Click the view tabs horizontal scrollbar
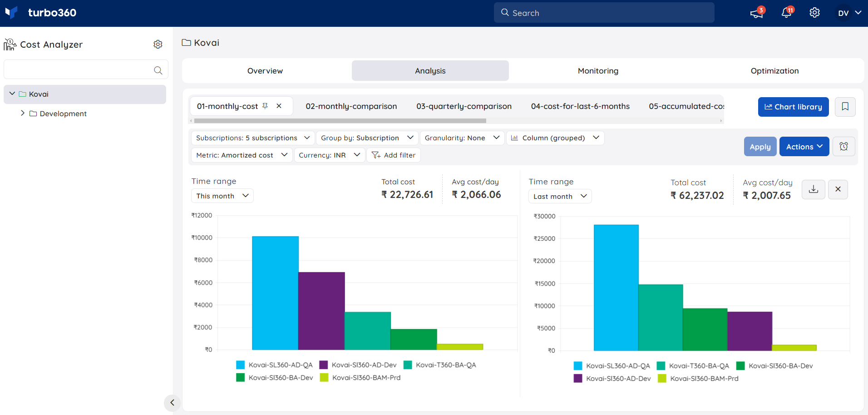868x415 pixels. 340,121
